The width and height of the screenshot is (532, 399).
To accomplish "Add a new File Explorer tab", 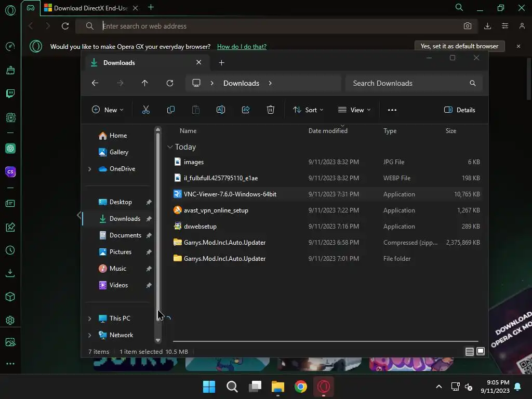I will pos(221,63).
